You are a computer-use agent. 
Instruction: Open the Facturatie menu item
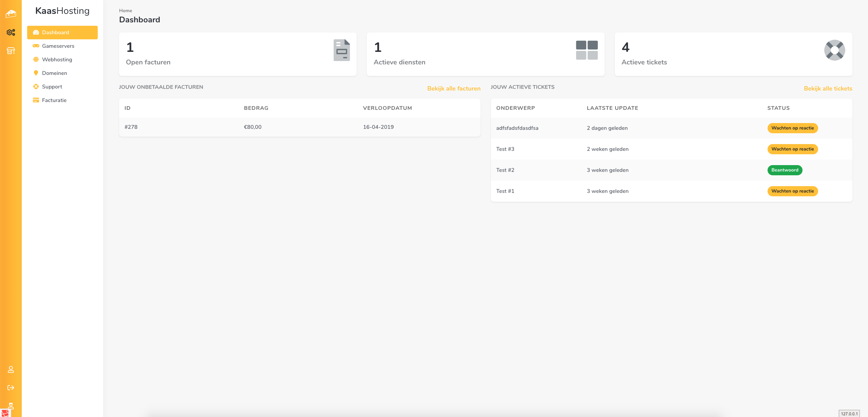(54, 100)
